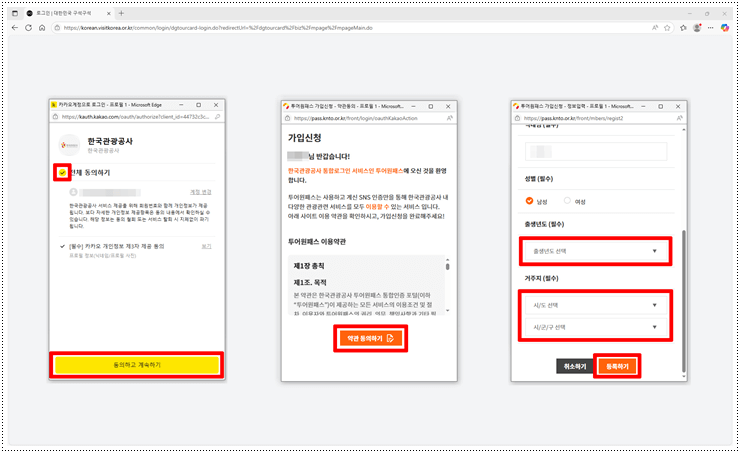Click the search icon in Kakao window address bar
This screenshot has height=453, width=740.
coord(218,117)
